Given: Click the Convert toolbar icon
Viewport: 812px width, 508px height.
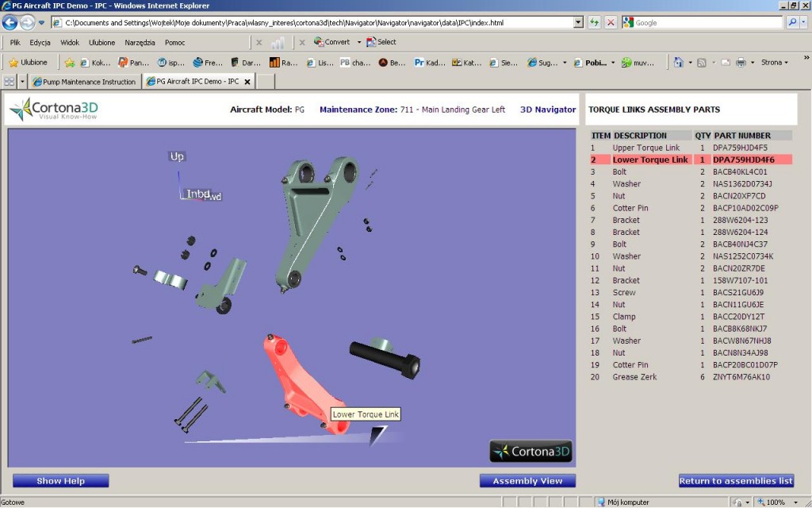Looking at the screenshot, I should coord(332,42).
